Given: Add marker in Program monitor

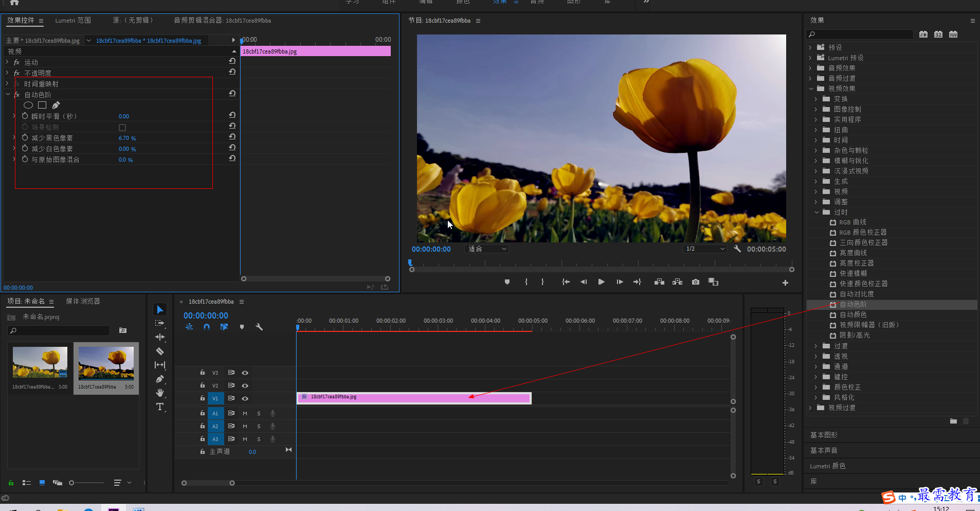Looking at the screenshot, I should coord(507,282).
